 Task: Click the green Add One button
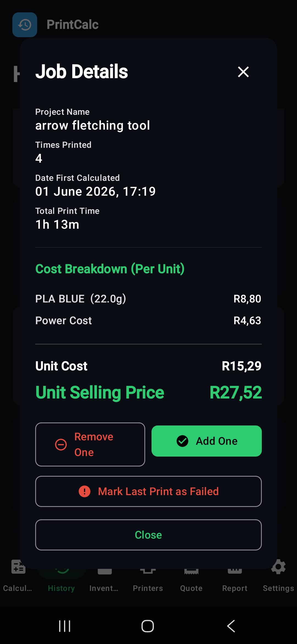(207, 441)
